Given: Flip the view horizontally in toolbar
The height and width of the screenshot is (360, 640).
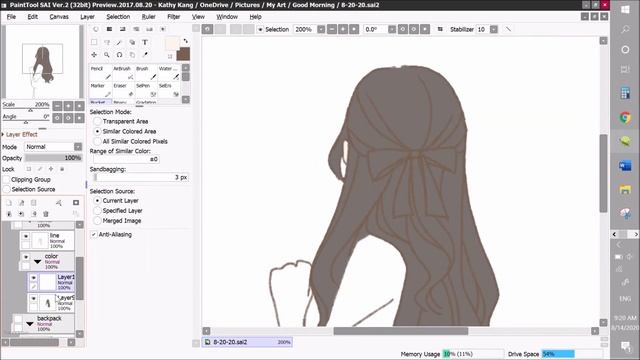Looking at the screenshot, I should tap(440, 29).
